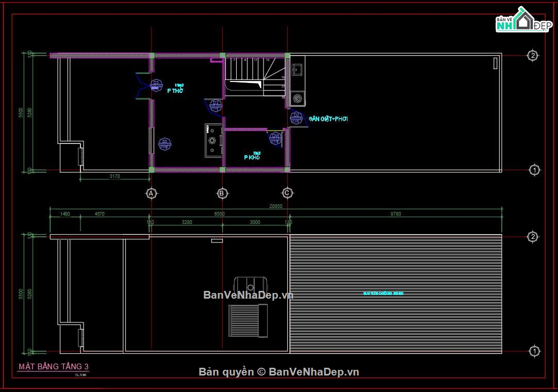
Task: Click the Bản quyền © BanVeNhaDep.vn copyright text
Action: (x=278, y=372)
